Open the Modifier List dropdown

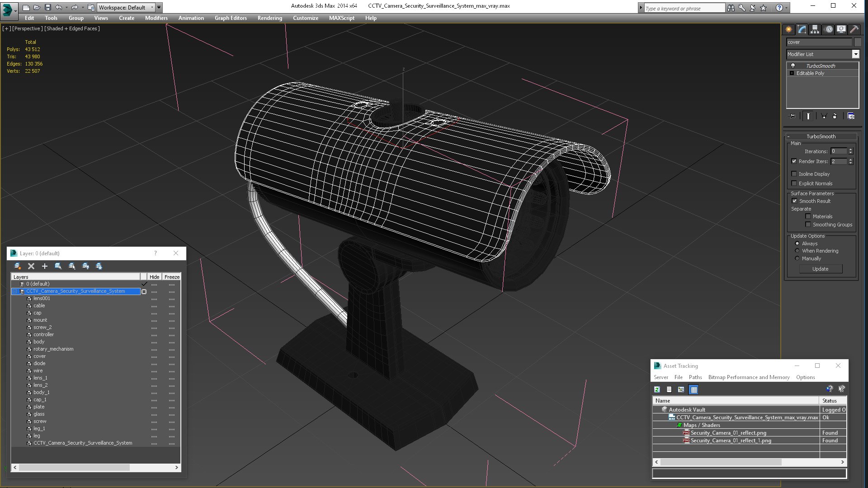pyautogui.click(x=855, y=54)
